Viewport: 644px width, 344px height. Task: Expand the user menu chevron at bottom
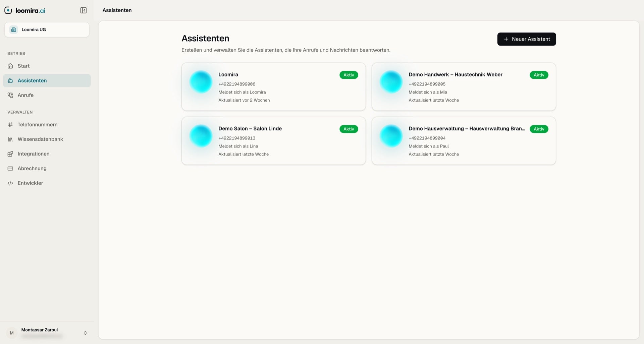pyautogui.click(x=85, y=333)
